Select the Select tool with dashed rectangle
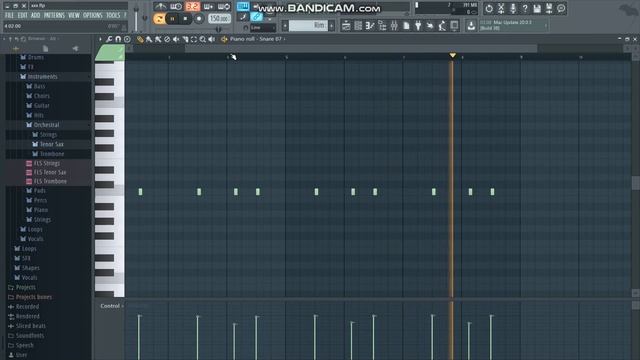This screenshot has width=640, height=360. 194,39
